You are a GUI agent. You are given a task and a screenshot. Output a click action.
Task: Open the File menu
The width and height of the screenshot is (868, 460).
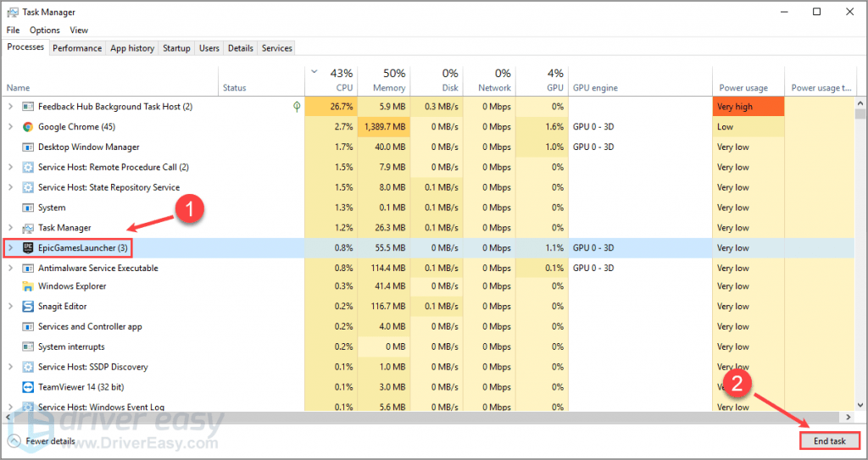[13, 30]
